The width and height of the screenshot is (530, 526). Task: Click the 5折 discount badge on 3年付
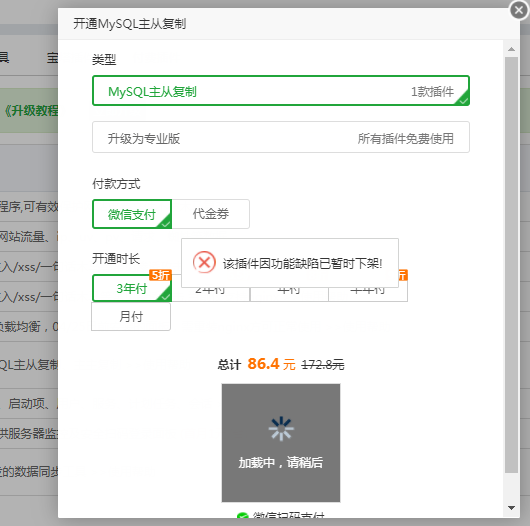coord(160,275)
